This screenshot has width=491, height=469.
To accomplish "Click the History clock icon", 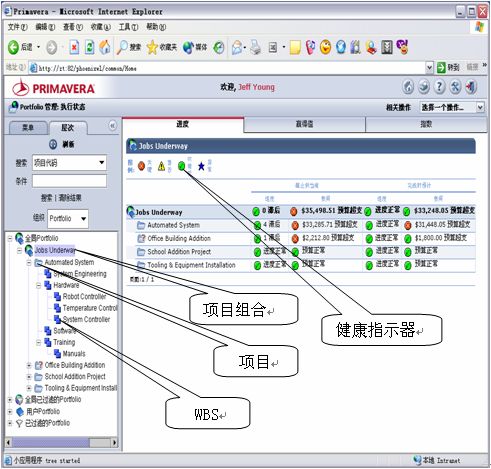I will (x=219, y=48).
